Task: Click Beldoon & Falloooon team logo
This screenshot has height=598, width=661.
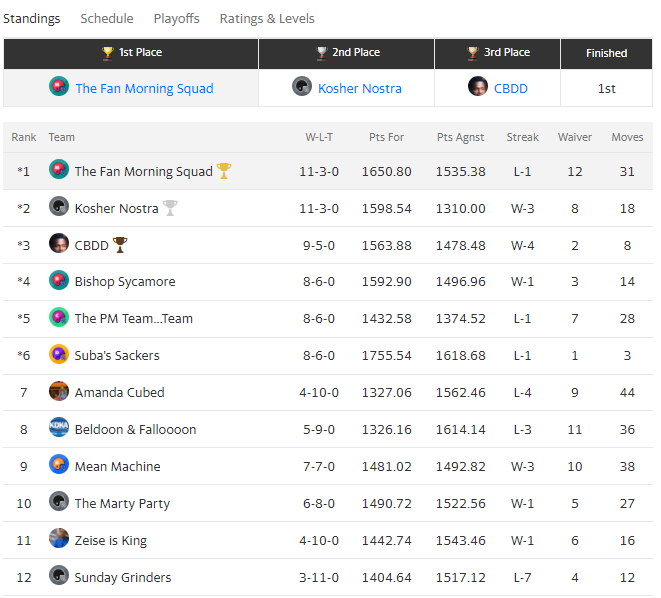Action: [59, 428]
